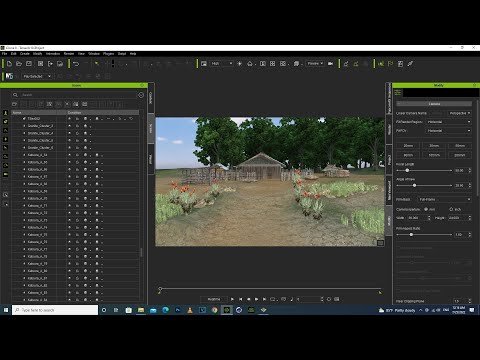Image resolution: width=480 pixels, height=360 pixels.
Task: Click the Focal Length slider handle
Action: (407, 170)
